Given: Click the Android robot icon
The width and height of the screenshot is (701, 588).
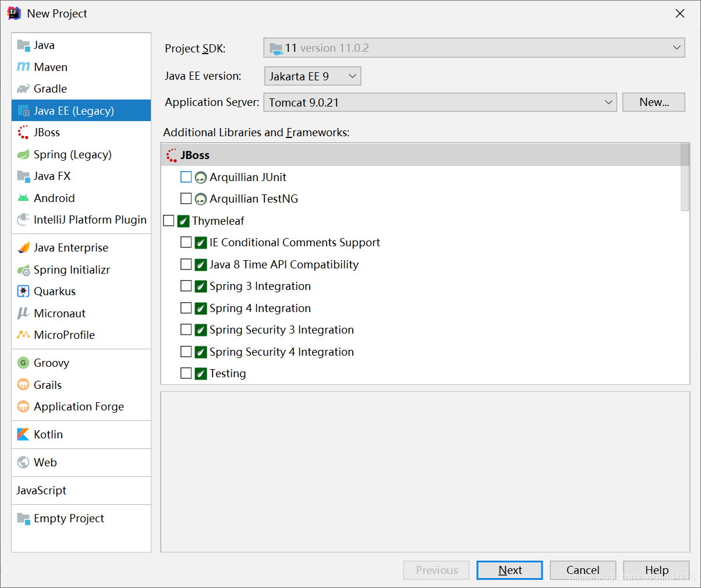Looking at the screenshot, I should [x=23, y=198].
